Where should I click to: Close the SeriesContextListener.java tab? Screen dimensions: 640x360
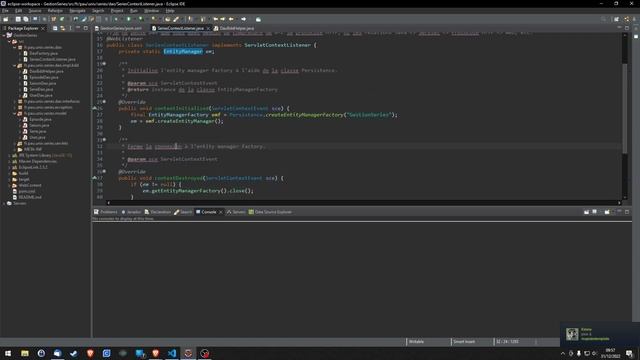click(x=208, y=28)
